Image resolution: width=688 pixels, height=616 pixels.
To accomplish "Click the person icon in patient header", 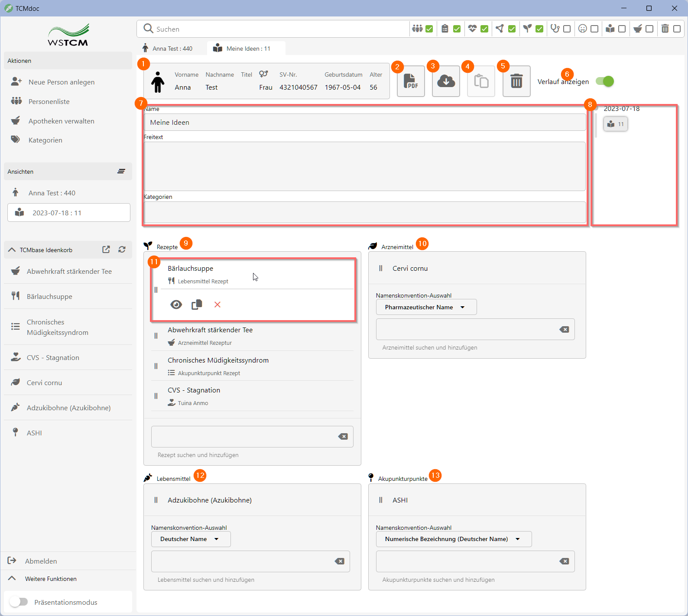I will click(158, 82).
